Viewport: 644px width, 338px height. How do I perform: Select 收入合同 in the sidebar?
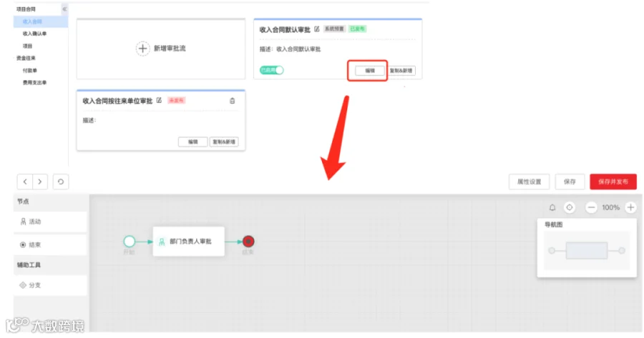[x=40, y=21]
